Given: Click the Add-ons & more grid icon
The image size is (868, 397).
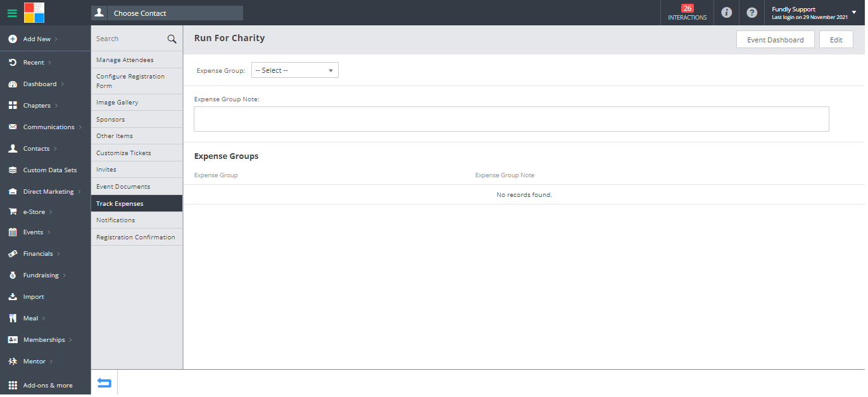Looking at the screenshot, I should click(13, 386).
